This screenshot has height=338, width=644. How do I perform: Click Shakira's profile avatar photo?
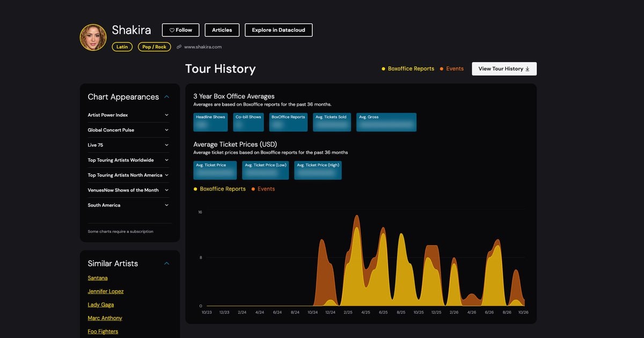(x=93, y=38)
